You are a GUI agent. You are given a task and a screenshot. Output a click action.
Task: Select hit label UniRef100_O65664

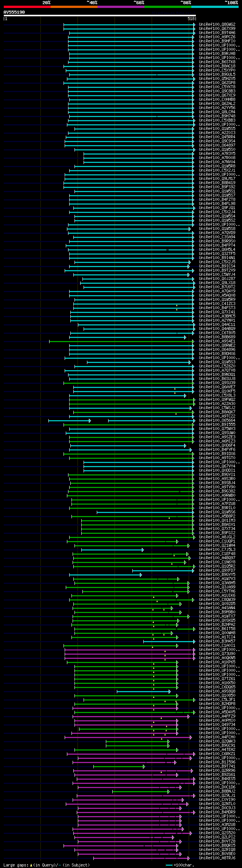coord(217,421)
